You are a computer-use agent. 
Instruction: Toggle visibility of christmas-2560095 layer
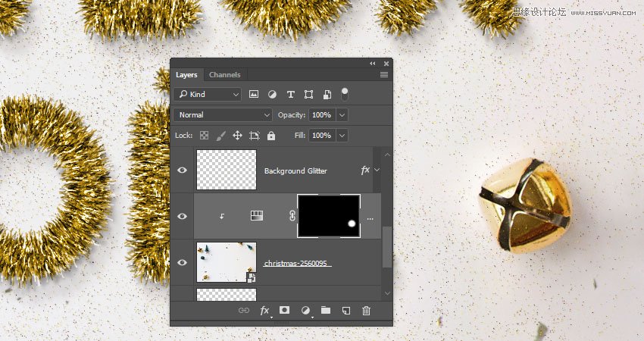[182, 262]
